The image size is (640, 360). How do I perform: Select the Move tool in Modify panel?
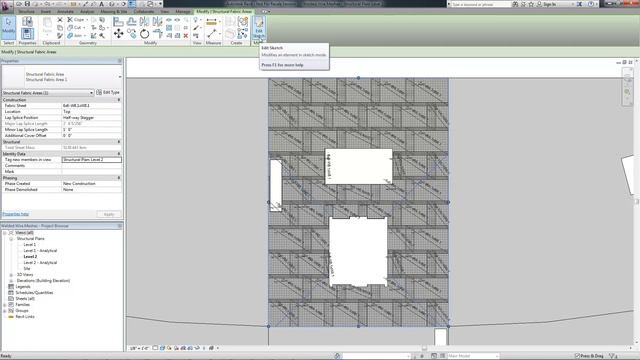(118, 34)
